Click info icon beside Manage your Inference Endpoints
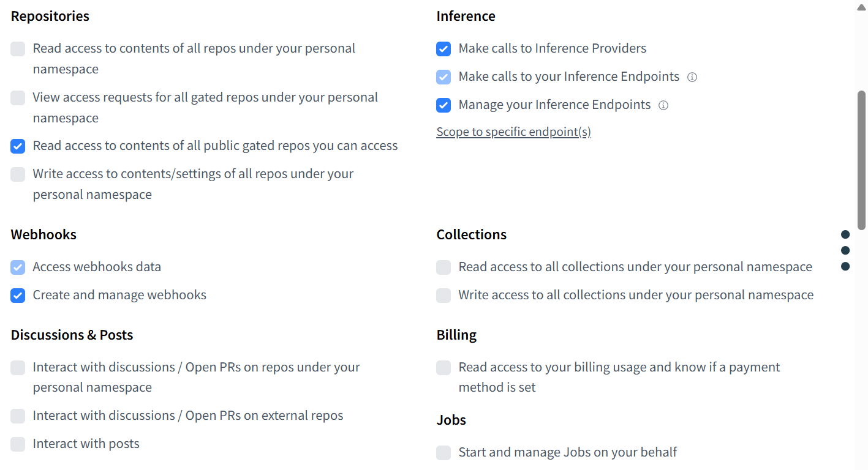The width and height of the screenshot is (868, 470). (x=663, y=105)
